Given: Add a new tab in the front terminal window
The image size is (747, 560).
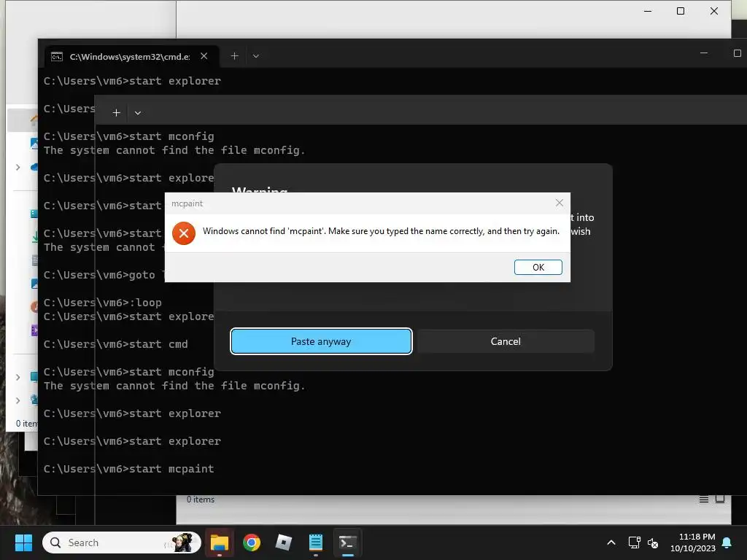Looking at the screenshot, I should [116, 113].
